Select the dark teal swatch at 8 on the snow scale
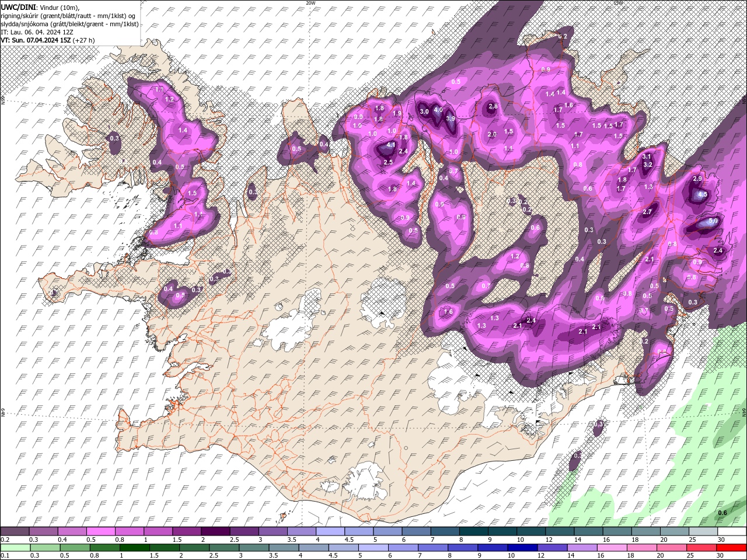Screen dimensions: 747x560 (x=473, y=531)
